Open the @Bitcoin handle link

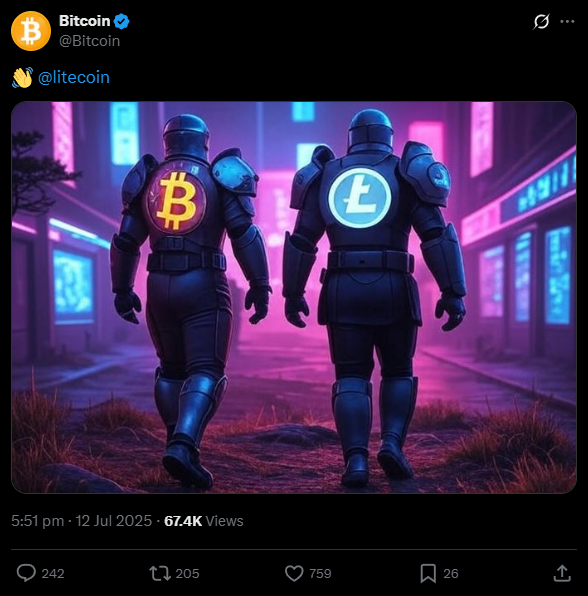click(x=90, y=41)
